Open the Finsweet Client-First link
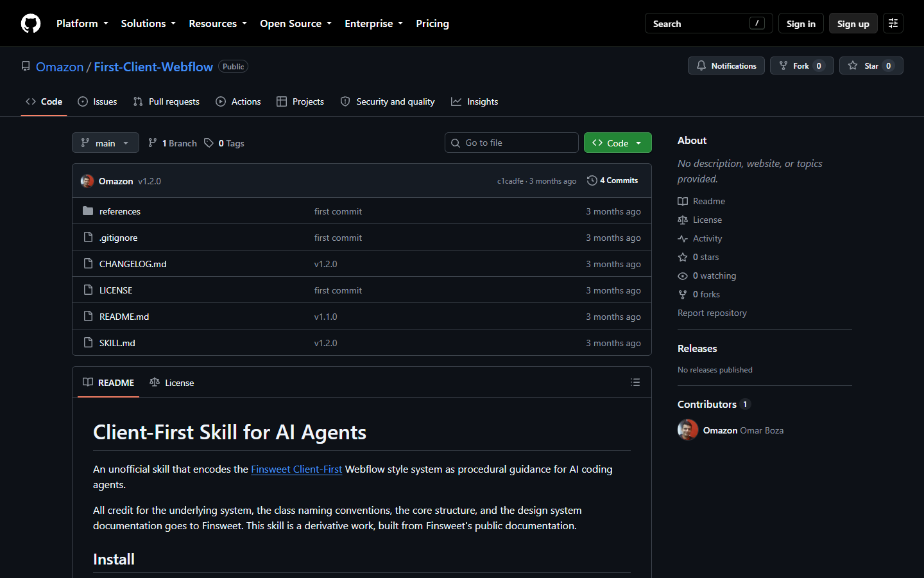The width and height of the screenshot is (924, 578). pos(296,469)
